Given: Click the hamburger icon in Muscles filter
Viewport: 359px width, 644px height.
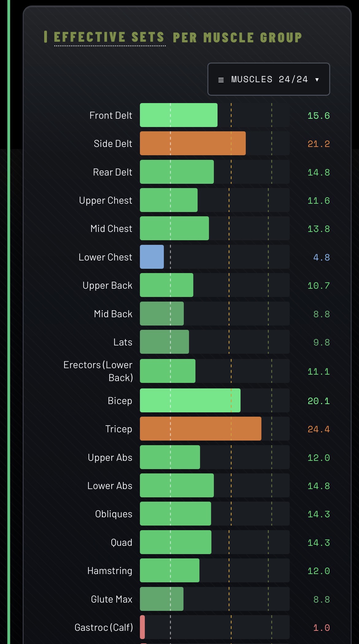Looking at the screenshot, I should [221, 80].
